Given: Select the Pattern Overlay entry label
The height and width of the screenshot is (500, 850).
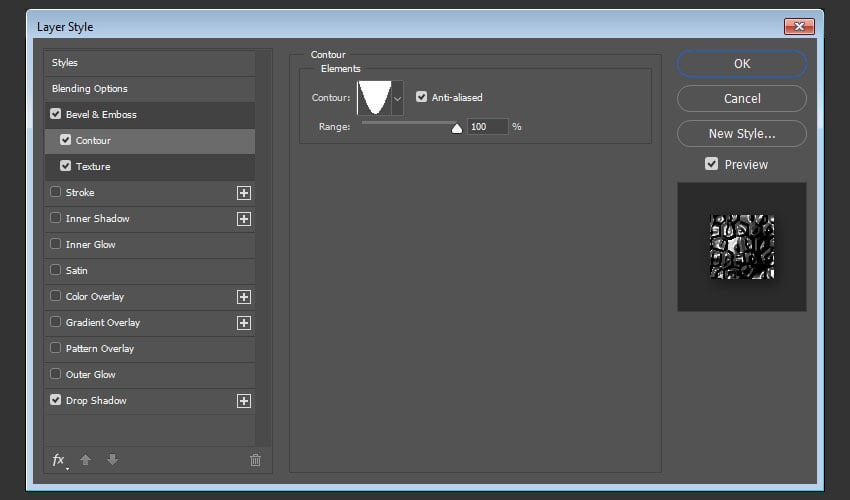Looking at the screenshot, I should click(x=100, y=349).
